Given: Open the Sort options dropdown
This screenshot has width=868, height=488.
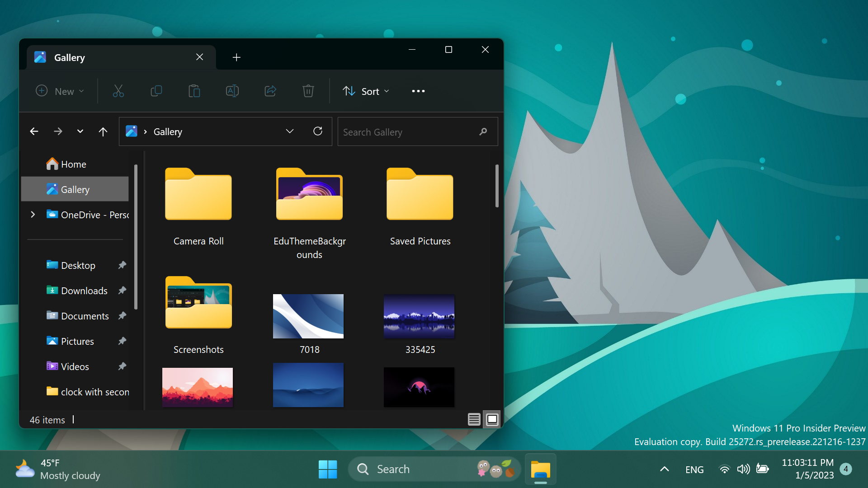Looking at the screenshot, I should pyautogui.click(x=366, y=91).
